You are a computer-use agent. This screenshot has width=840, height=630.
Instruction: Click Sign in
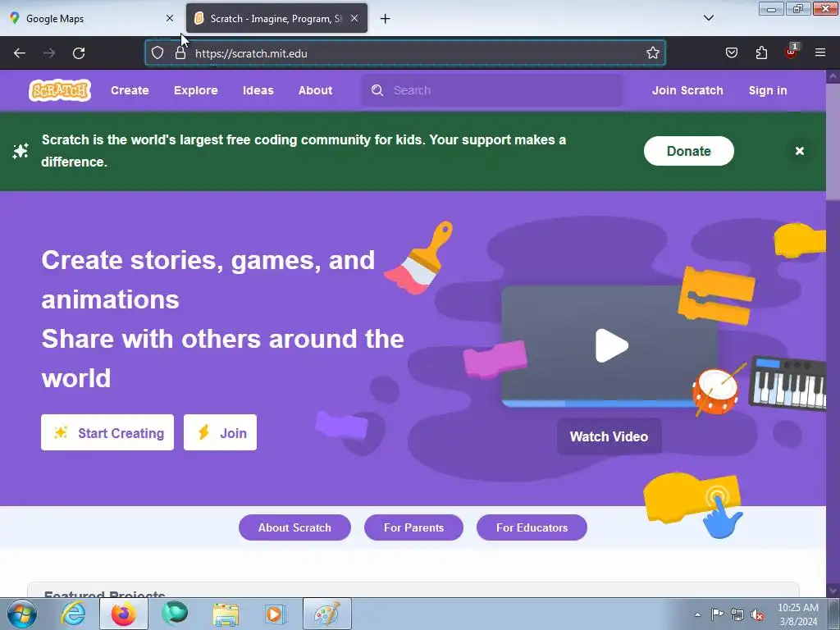pos(768,90)
